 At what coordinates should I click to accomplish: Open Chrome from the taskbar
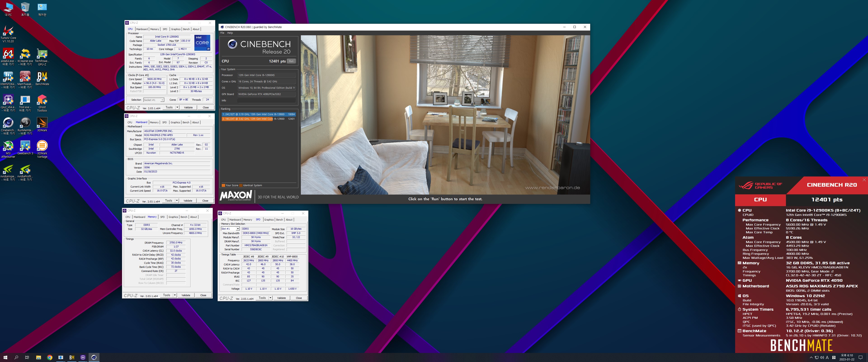click(x=50, y=357)
